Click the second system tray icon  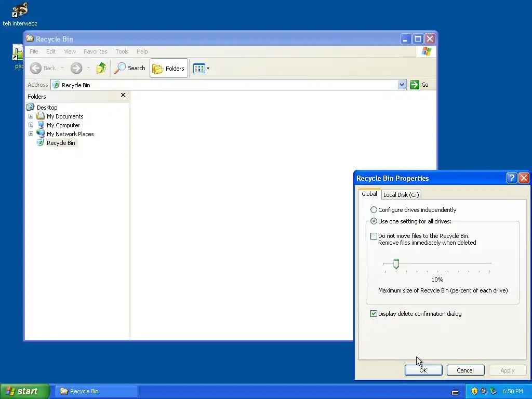point(484,391)
